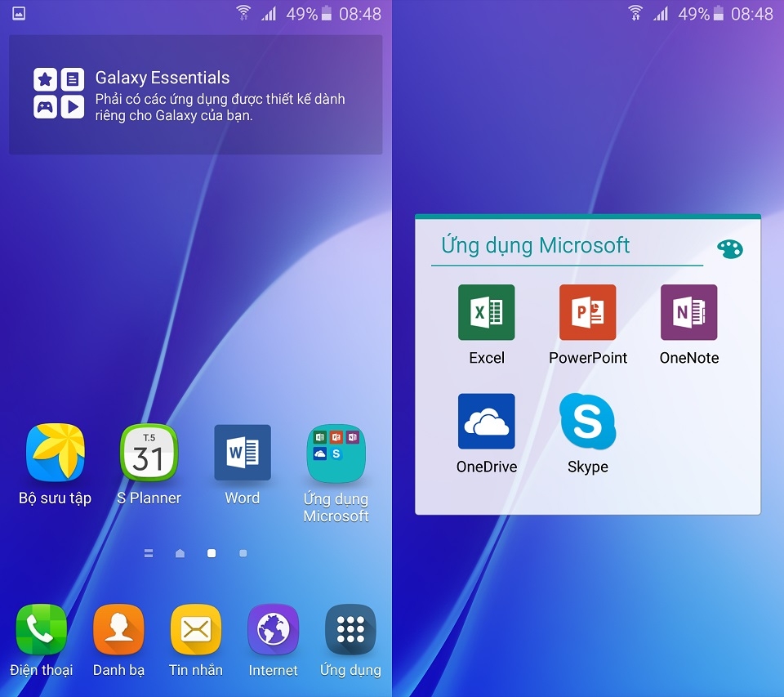
Task: Launch PowerPoint from the Microsoft folder
Action: 587,312
